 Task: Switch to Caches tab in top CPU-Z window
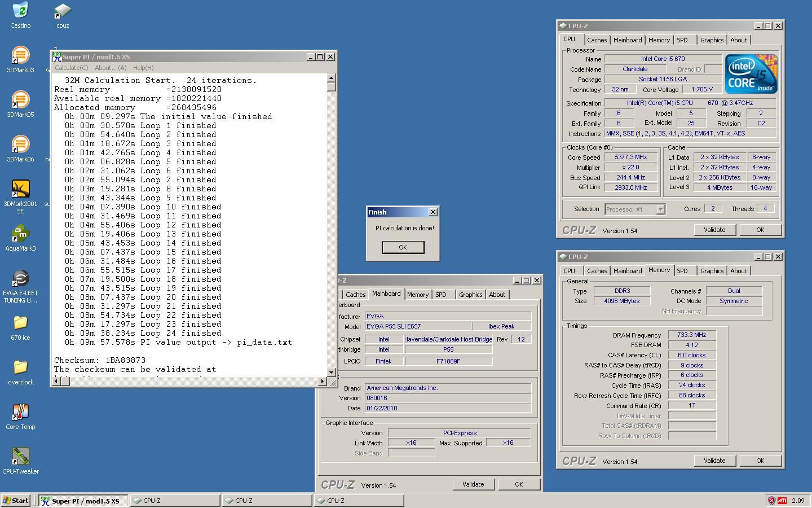pos(597,40)
